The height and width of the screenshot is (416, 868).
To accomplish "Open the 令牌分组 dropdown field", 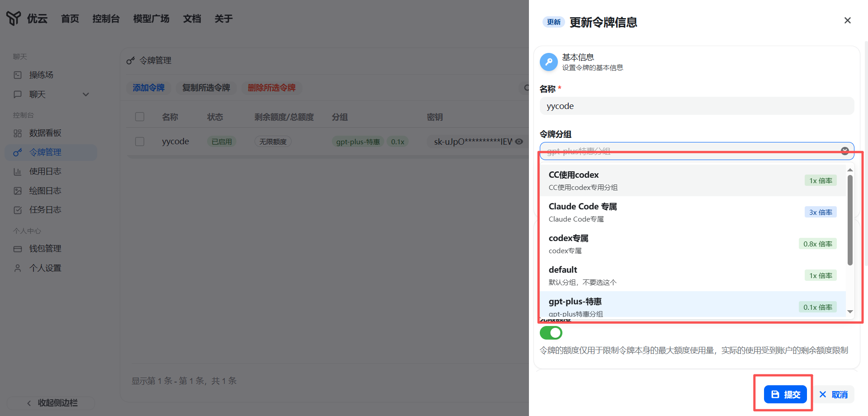I will pos(697,151).
